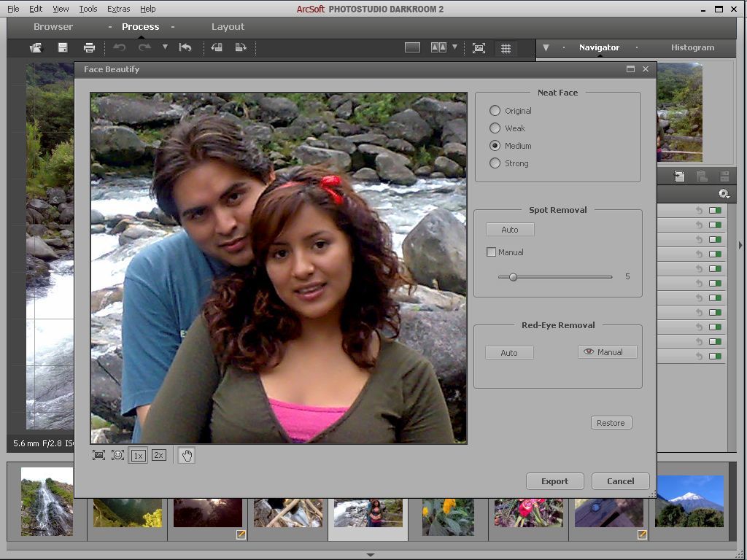The height and width of the screenshot is (560, 747).
Task: Click the spot removal size slider handle
Action: [x=513, y=277]
